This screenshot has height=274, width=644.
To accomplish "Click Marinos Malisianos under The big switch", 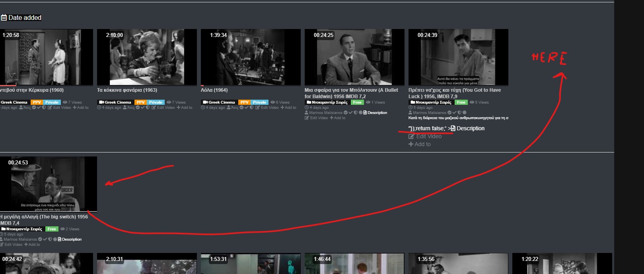I will 18,239.
